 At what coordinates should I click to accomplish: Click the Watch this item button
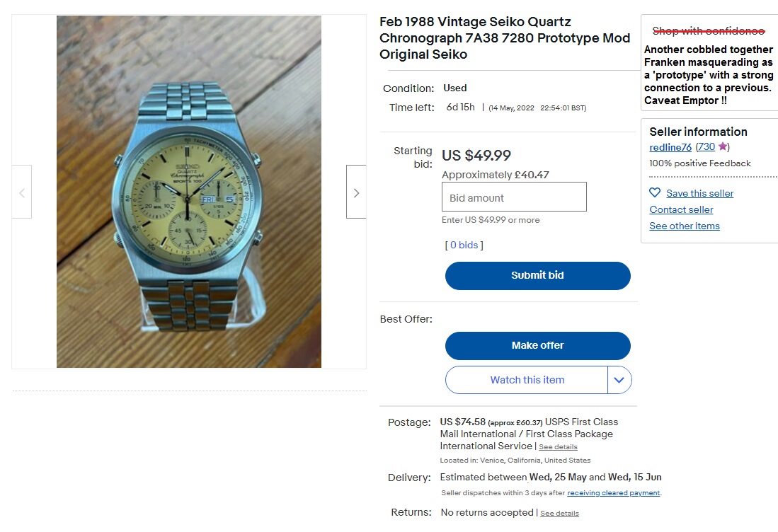click(x=527, y=380)
